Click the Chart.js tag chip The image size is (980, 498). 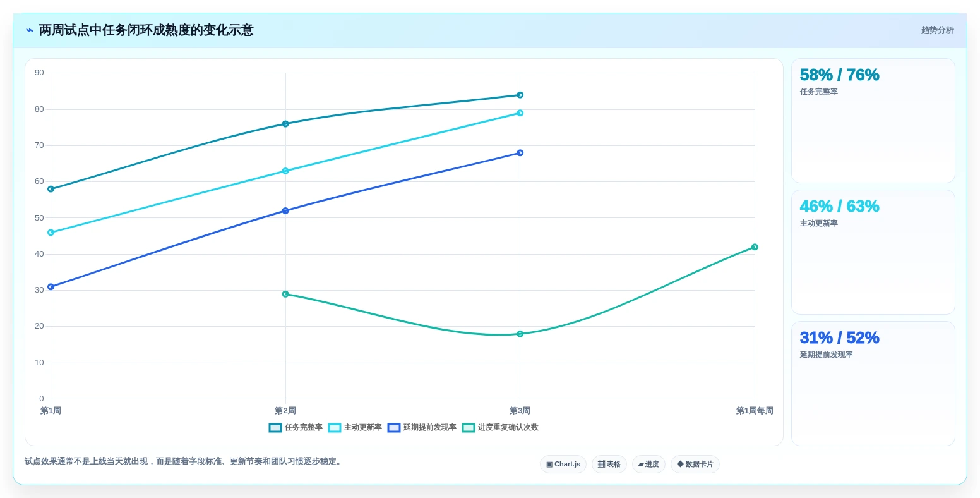pos(563,465)
